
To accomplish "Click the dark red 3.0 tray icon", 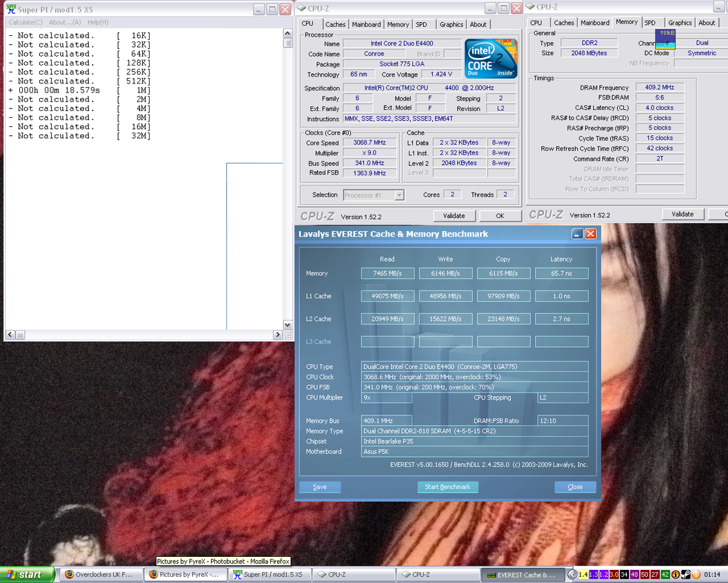I will click(x=614, y=575).
